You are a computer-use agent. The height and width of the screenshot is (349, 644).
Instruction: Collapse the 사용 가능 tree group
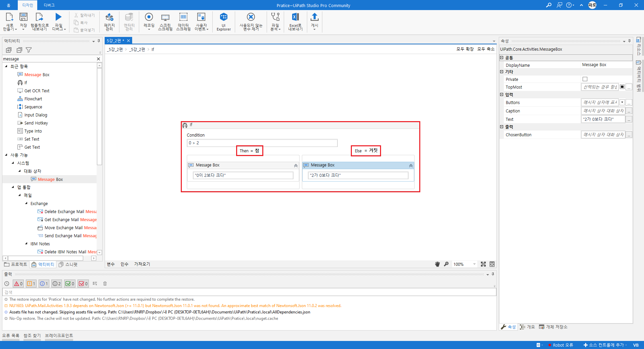coord(6,155)
